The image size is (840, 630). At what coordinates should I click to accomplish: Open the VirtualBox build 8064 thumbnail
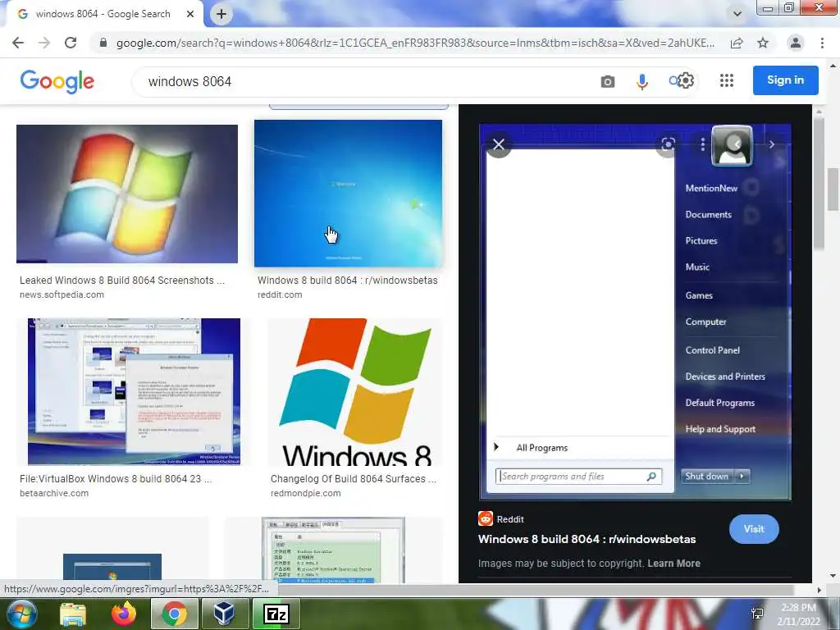tap(134, 391)
